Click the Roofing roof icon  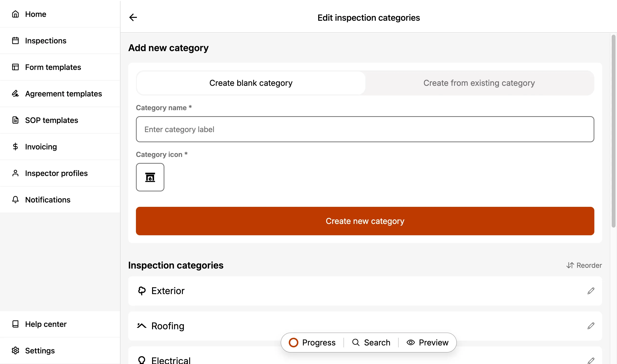click(x=142, y=326)
